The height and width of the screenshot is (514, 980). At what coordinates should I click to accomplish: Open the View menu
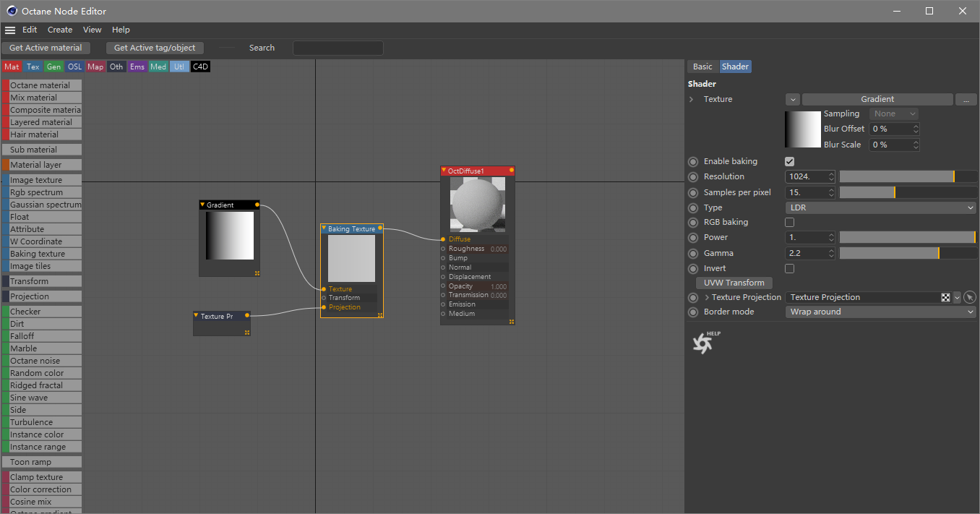click(x=93, y=30)
